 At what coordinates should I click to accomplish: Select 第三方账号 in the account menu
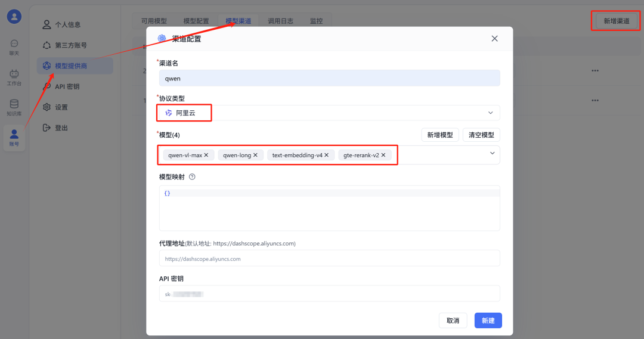(x=75, y=45)
